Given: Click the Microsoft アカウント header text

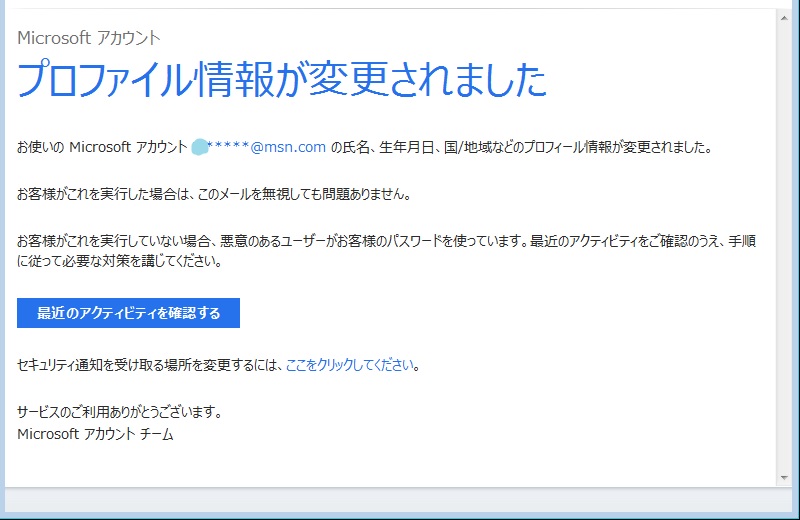Looking at the screenshot, I should pos(89,38).
